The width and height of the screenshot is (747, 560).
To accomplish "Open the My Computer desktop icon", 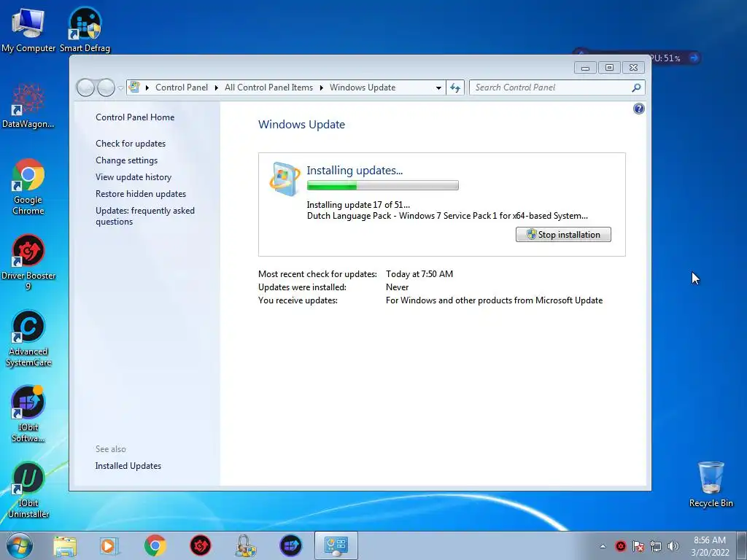I will [28, 29].
